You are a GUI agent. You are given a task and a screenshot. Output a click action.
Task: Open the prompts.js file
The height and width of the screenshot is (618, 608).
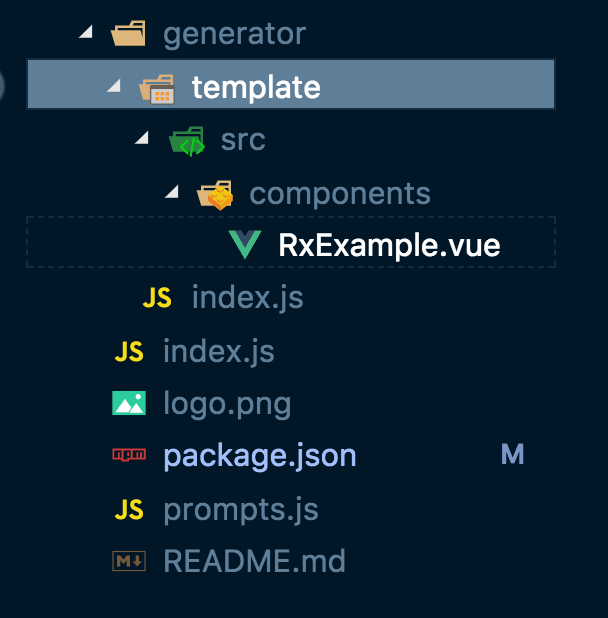pyautogui.click(x=241, y=510)
